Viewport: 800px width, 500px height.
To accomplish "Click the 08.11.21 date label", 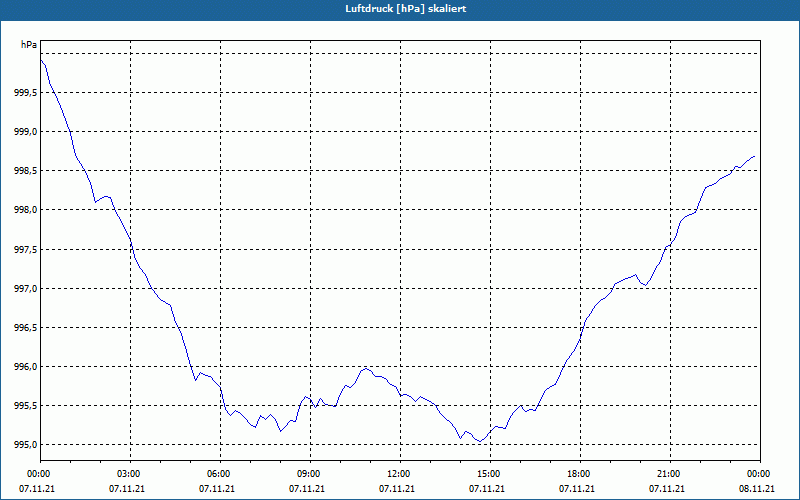I will 757,489.
